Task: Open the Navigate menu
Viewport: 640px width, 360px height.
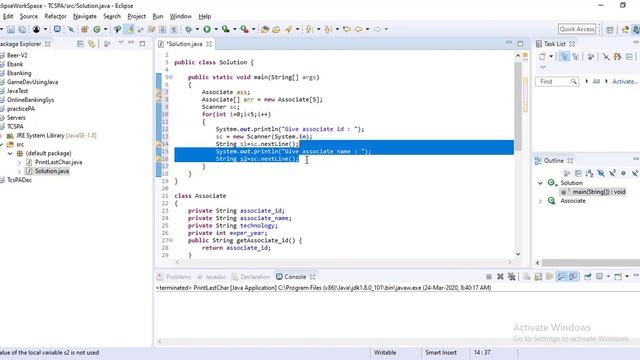Action: [85, 16]
